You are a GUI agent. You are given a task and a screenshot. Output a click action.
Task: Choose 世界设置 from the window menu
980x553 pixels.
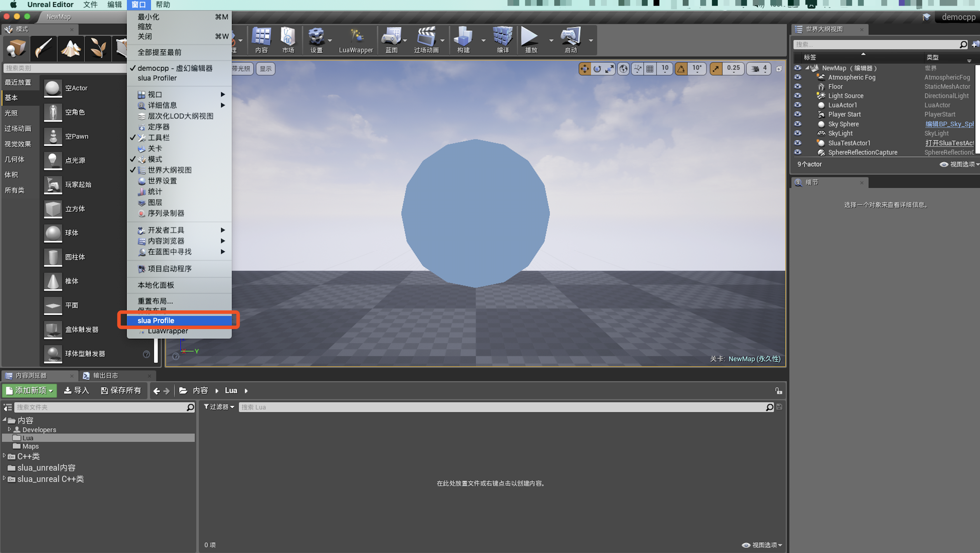[x=179, y=181]
